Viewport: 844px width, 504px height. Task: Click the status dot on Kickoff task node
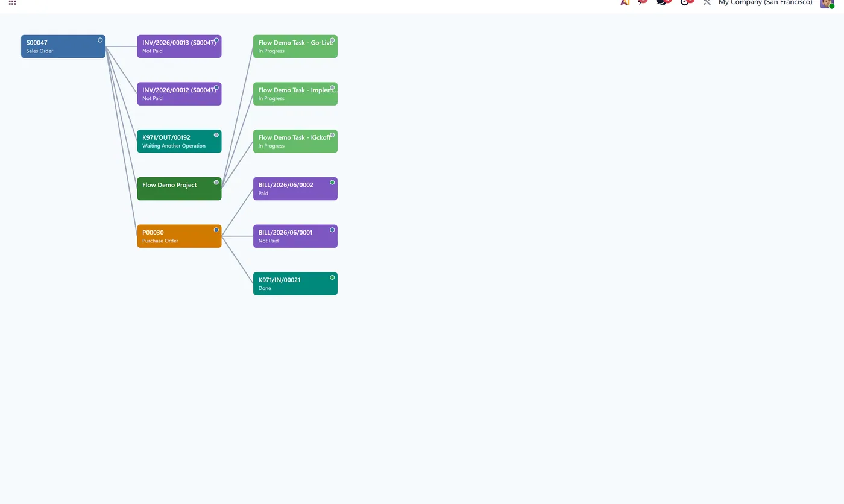pyautogui.click(x=332, y=135)
